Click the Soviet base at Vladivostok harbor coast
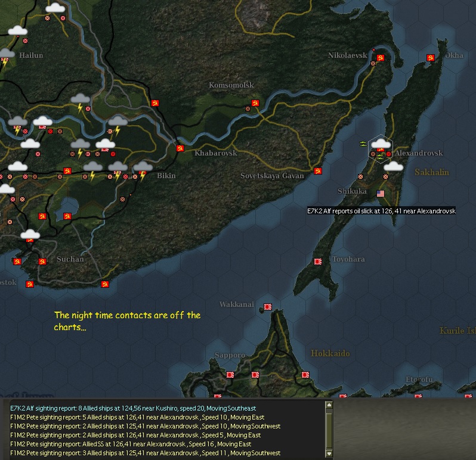 [30, 284]
